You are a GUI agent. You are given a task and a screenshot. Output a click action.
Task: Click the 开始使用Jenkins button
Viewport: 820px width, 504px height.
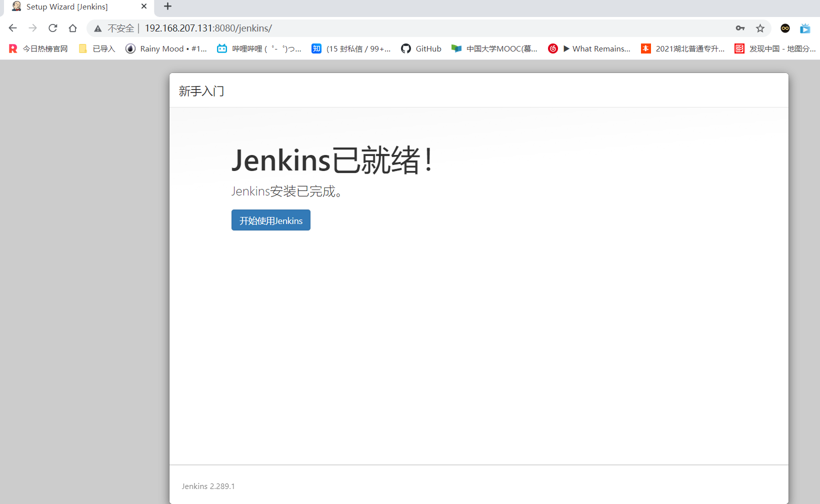pyautogui.click(x=271, y=220)
